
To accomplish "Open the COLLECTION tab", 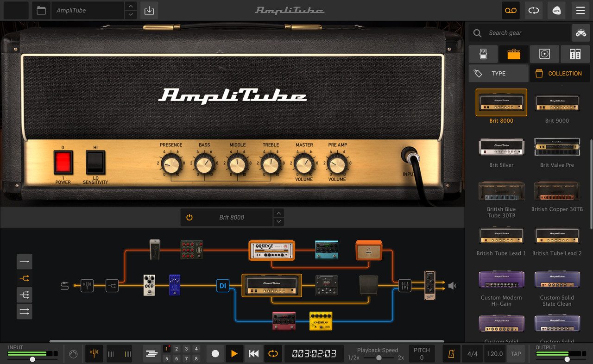I will [x=560, y=73].
